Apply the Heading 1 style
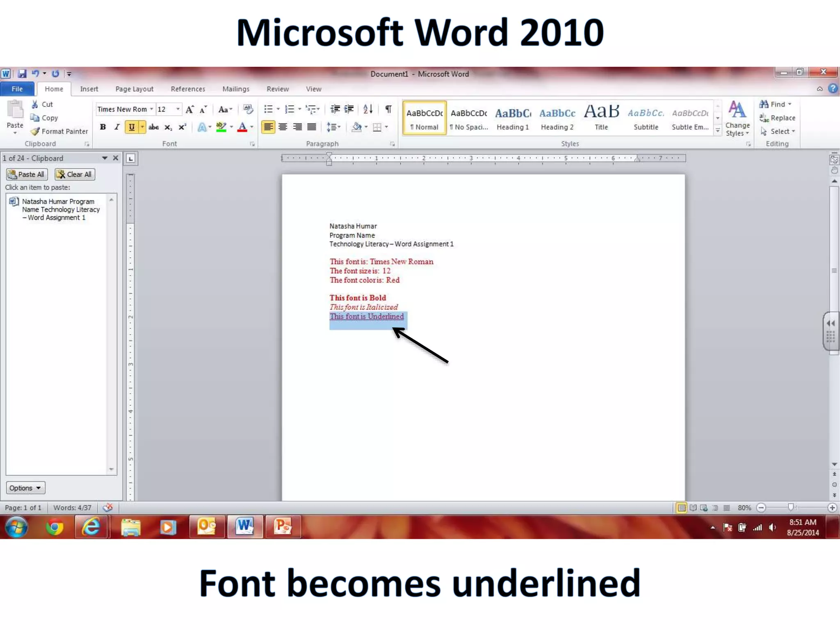The height and width of the screenshot is (630, 840). coord(513,118)
